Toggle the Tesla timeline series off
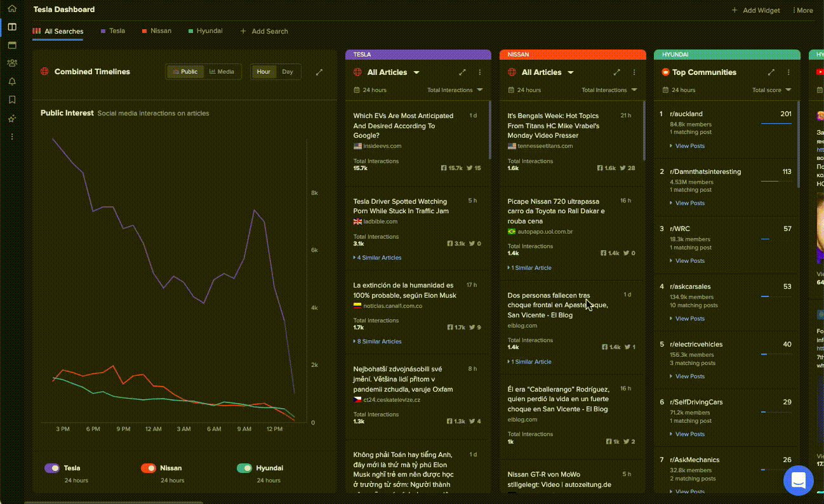Viewport: 824px width, 504px height. pyautogui.click(x=52, y=468)
